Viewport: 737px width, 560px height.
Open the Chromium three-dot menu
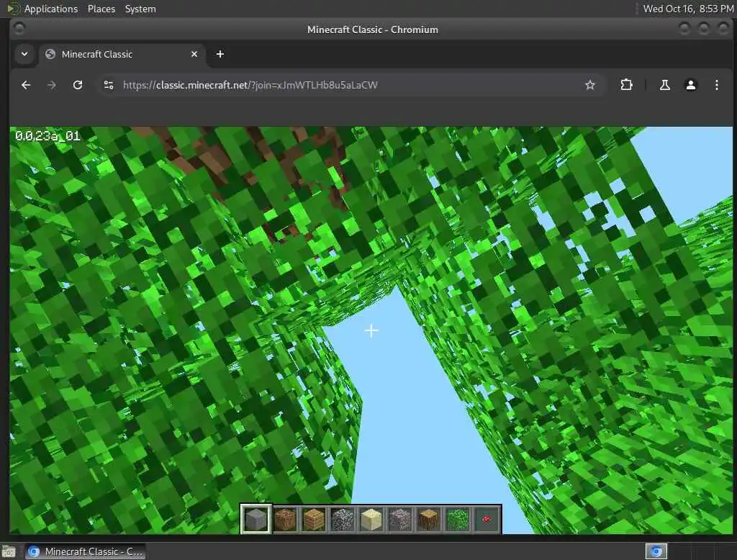716,85
